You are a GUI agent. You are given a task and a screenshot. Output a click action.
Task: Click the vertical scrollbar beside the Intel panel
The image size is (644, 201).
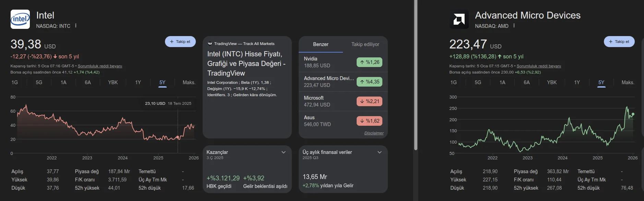coord(416,76)
